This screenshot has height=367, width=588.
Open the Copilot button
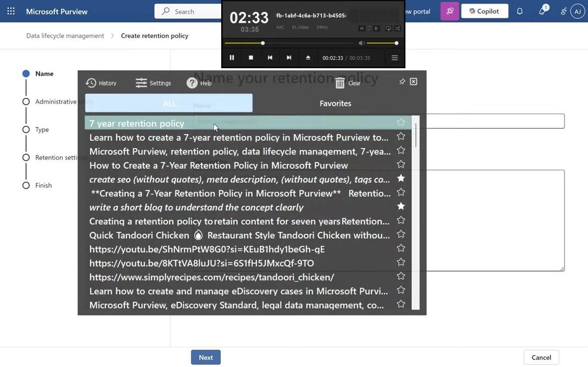[485, 11]
